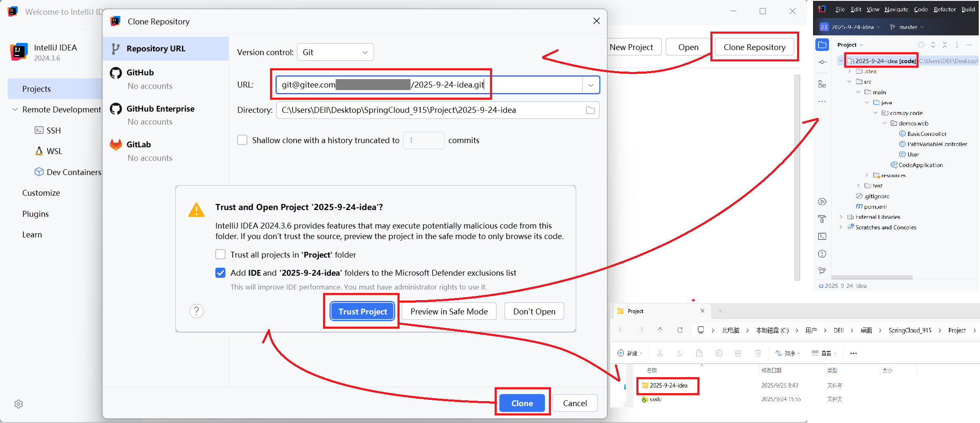Viewport: 980px width, 423px height.
Task: Open the More tool windows ellipsis in IDE sidebar
Action: (x=822, y=101)
